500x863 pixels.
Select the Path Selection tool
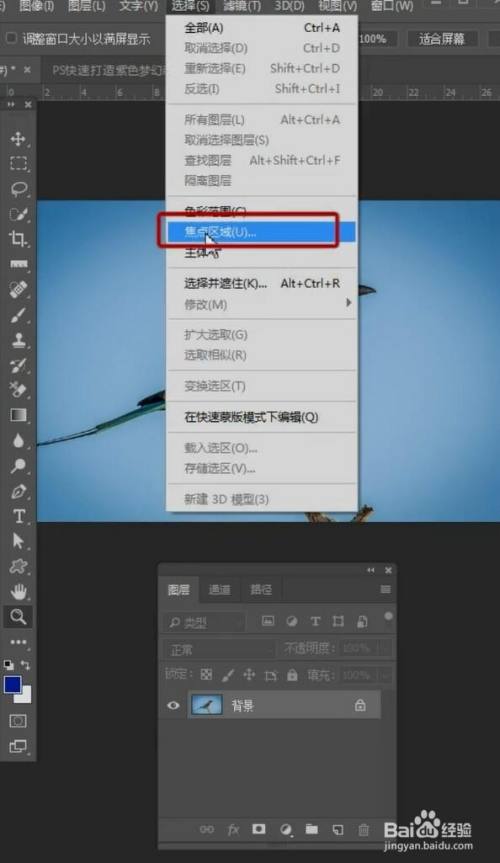(x=18, y=541)
